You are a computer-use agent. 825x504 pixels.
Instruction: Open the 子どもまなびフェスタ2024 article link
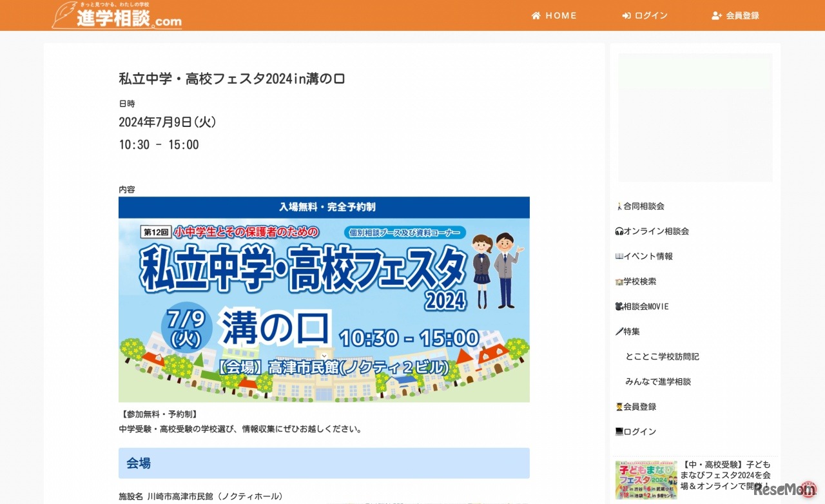(x=726, y=476)
